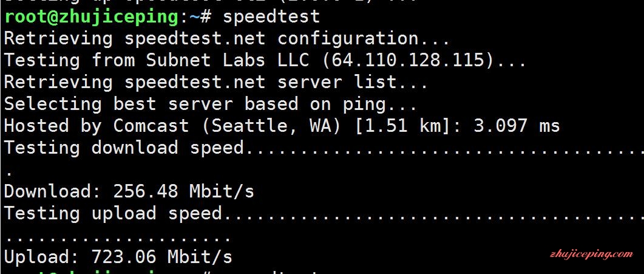Click the speedtest command after the prompt
The height and width of the screenshot is (274, 644).
tap(271, 17)
